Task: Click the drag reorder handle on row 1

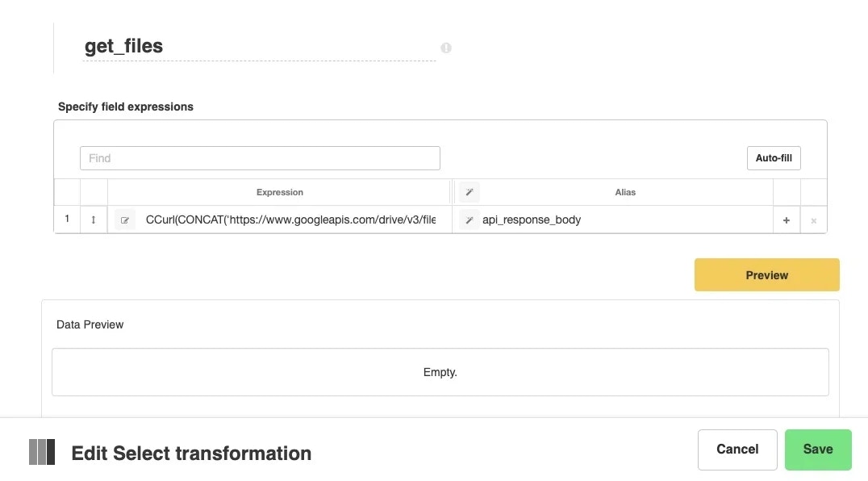Action: coord(94,219)
